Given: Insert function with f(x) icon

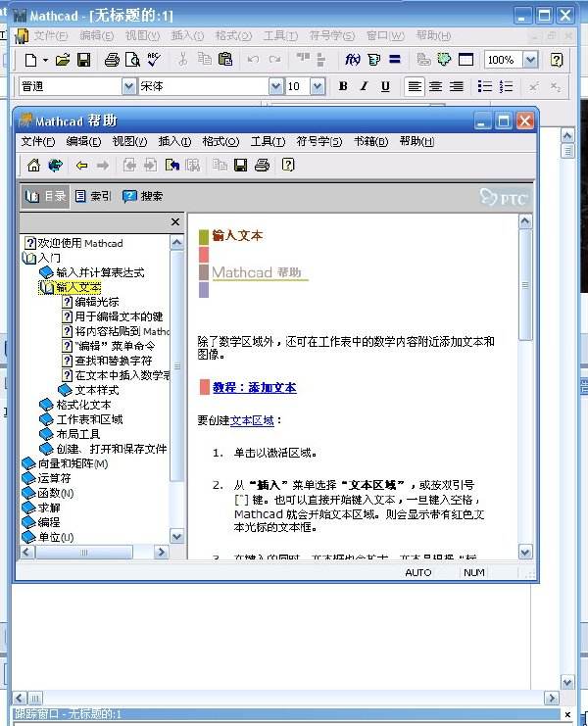Looking at the screenshot, I should [x=353, y=59].
